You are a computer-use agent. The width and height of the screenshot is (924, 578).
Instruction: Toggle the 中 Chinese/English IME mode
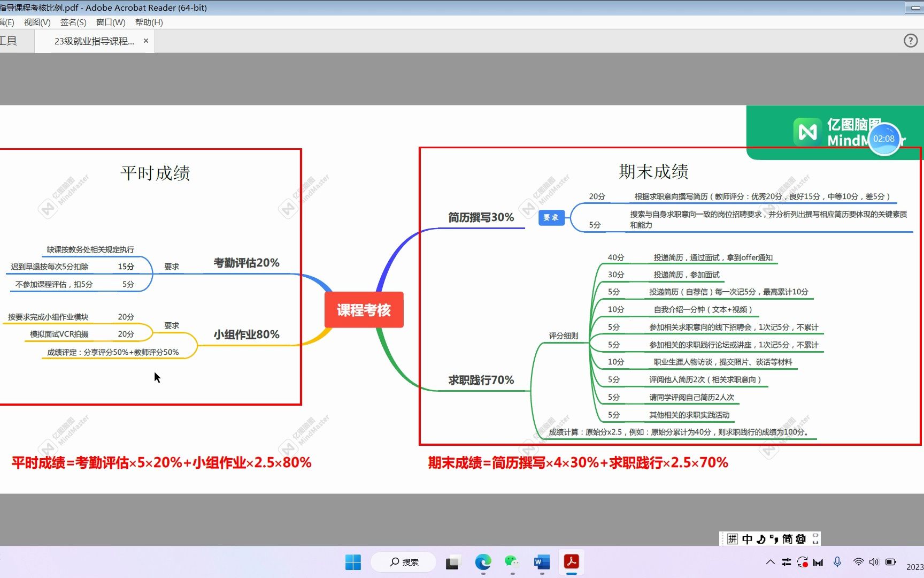pyautogui.click(x=747, y=539)
